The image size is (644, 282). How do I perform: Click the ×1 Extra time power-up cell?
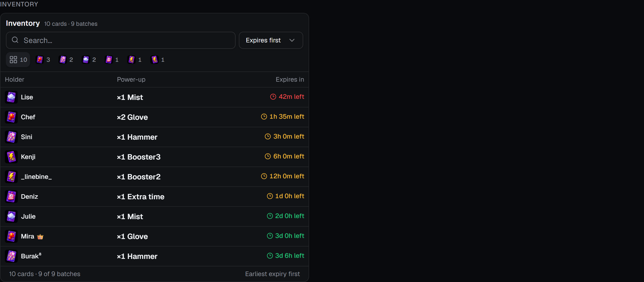pos(141,197)
